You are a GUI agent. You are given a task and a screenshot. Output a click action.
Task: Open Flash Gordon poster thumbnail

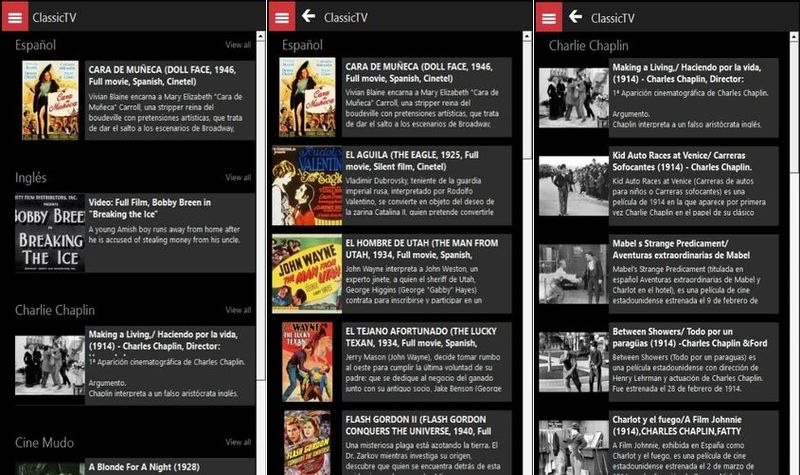coord(307,443)
